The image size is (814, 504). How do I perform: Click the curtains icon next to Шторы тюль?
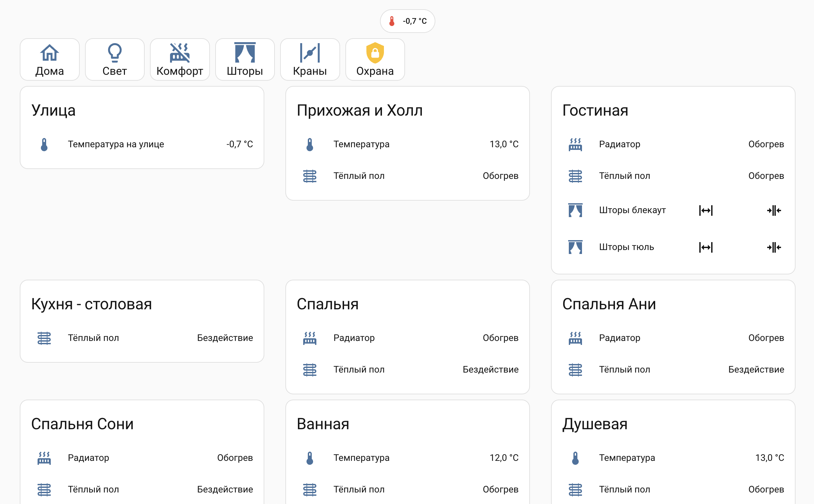575,247
